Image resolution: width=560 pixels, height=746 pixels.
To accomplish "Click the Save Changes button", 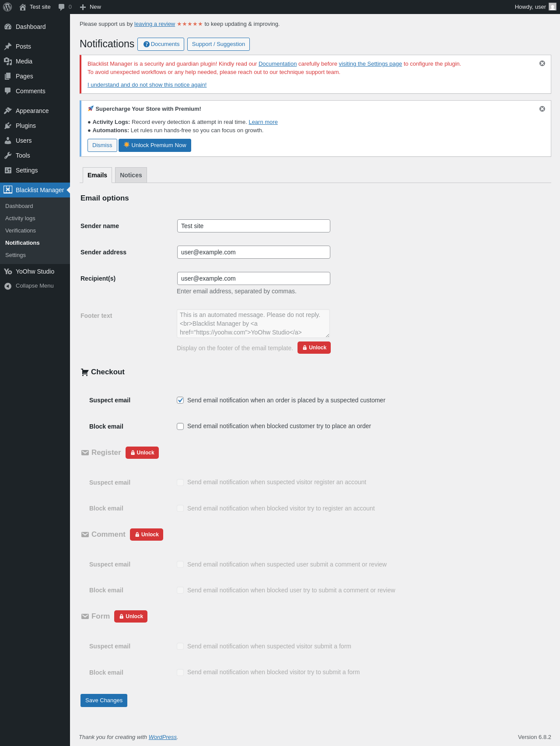I will click(x=104, y=700).
